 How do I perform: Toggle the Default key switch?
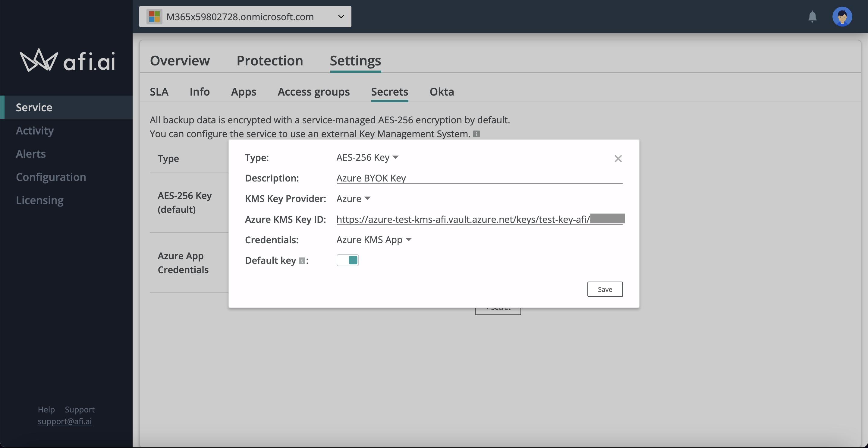coord(348,260)
